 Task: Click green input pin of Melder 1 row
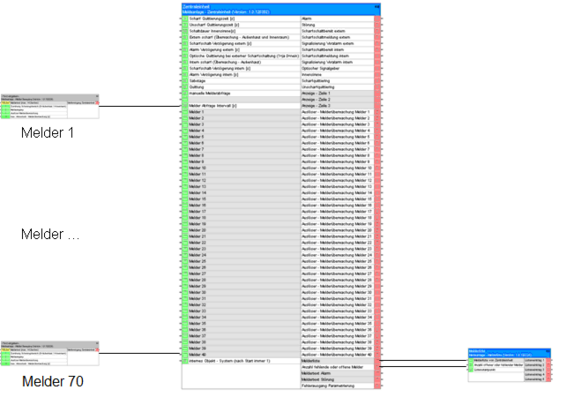tap(185, 112)
